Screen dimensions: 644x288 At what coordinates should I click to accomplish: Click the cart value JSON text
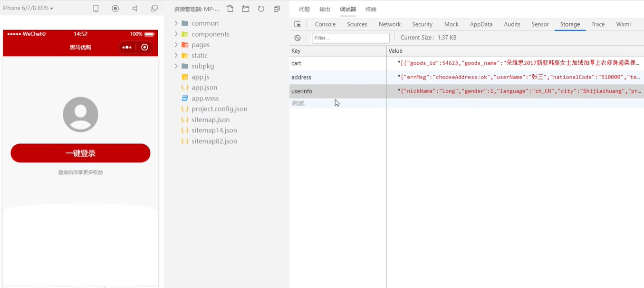coord(519,63)
